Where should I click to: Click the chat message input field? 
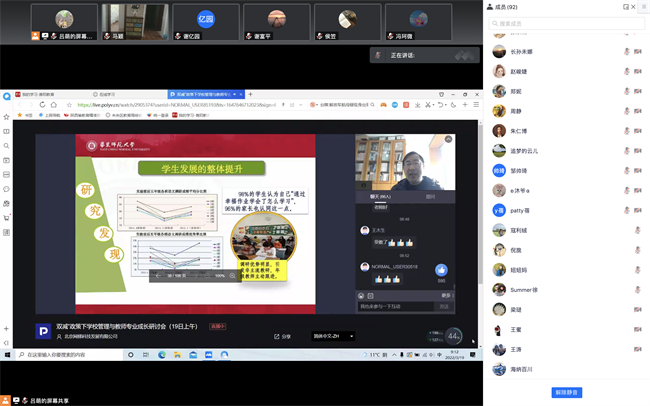[395, 306]
